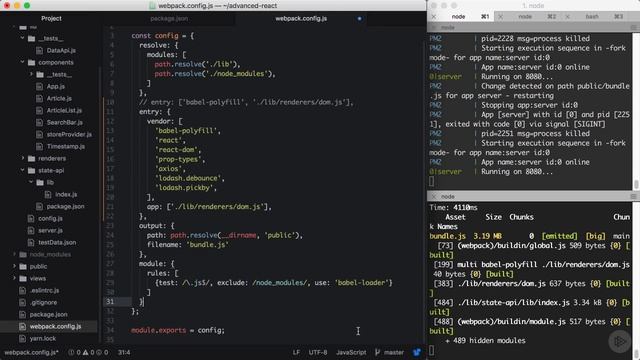Viewport: 640px width, 360px height.
Task: Open the top terminal pane menu icon
Action: pos(634,27)
